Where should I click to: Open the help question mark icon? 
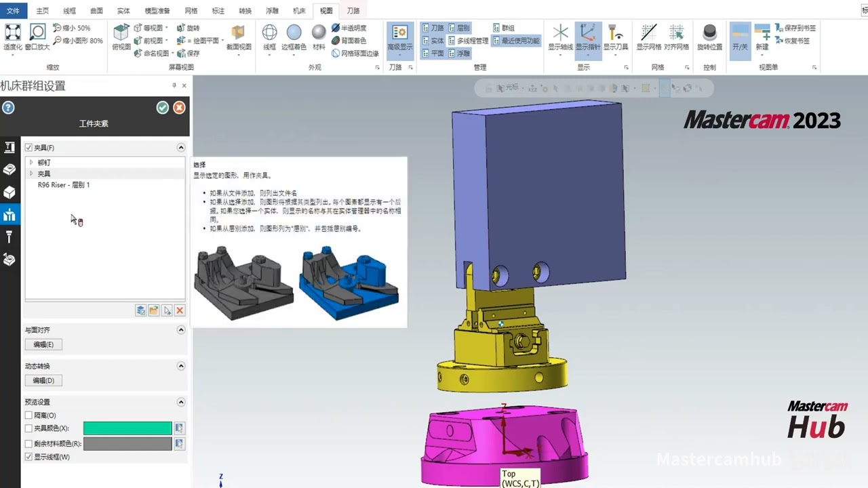[x=8, y=108]
